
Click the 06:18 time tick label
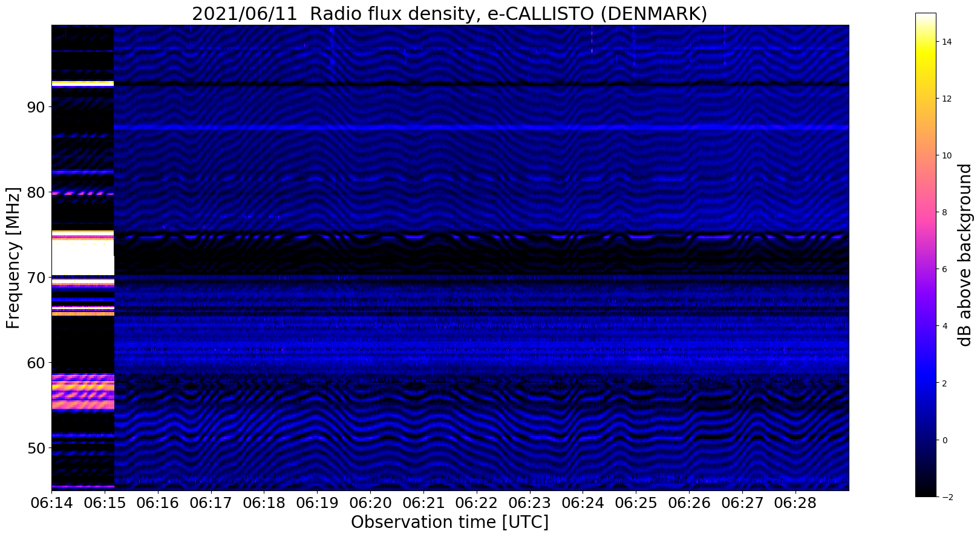tap(264, 503)
